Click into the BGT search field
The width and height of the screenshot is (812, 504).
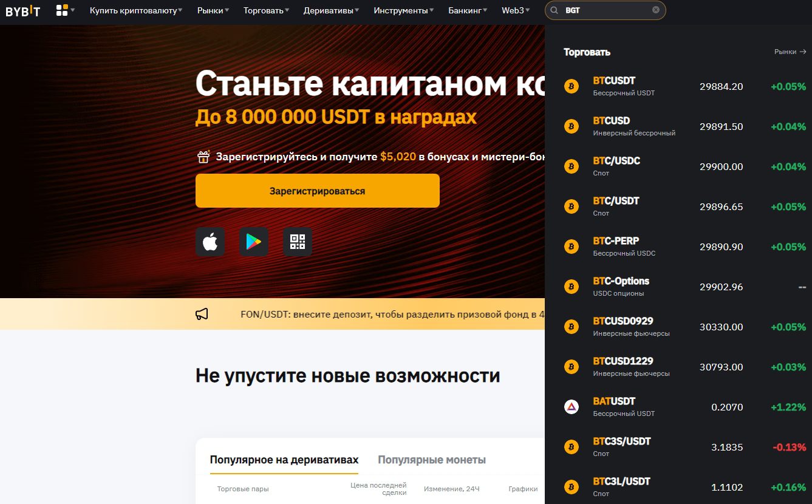pyautogui.click(x=606, y=10)
